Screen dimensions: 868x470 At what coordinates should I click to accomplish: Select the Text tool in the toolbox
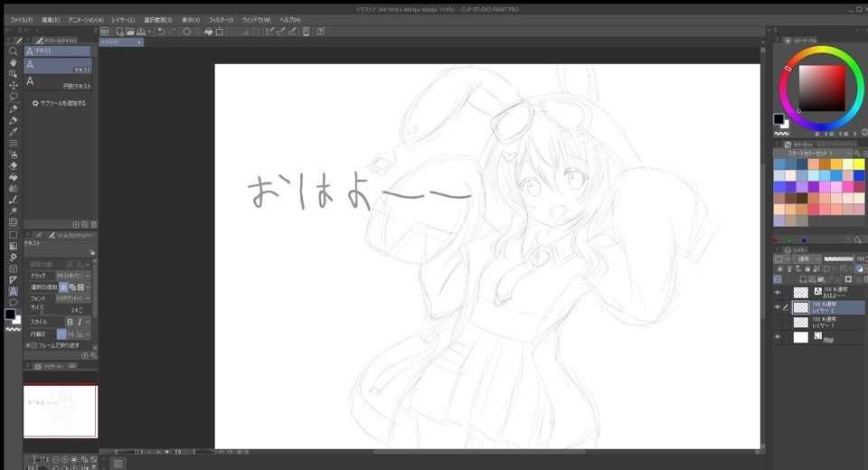[x=13, y=291]
